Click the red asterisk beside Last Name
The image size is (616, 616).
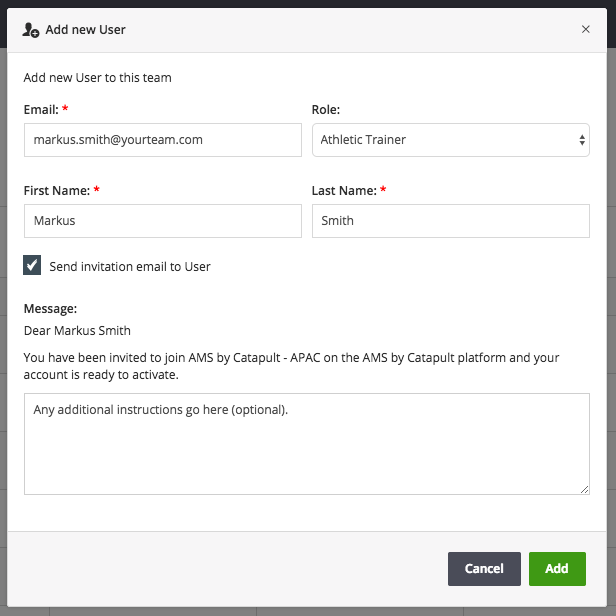(x=383, y=190)
